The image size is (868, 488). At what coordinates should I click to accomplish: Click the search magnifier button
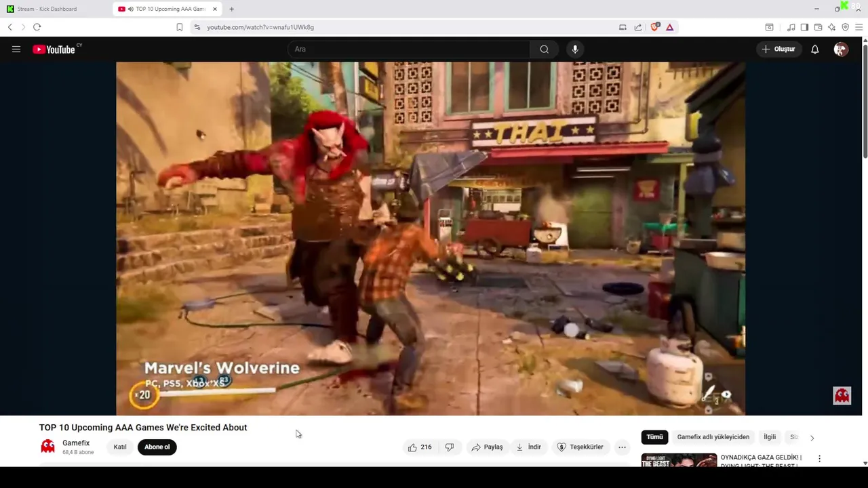coord(544,49)
